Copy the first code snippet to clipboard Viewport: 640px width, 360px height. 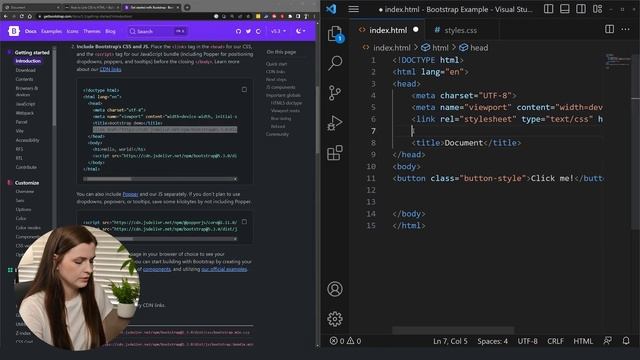pyautogui.click(x=244, y=89)
